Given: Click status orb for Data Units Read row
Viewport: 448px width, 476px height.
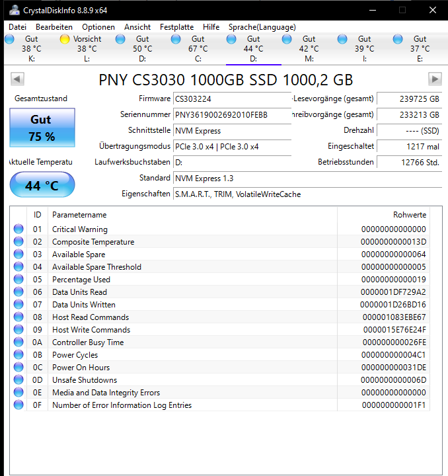Looking at the screenshot, I should [x=19, y=292].
